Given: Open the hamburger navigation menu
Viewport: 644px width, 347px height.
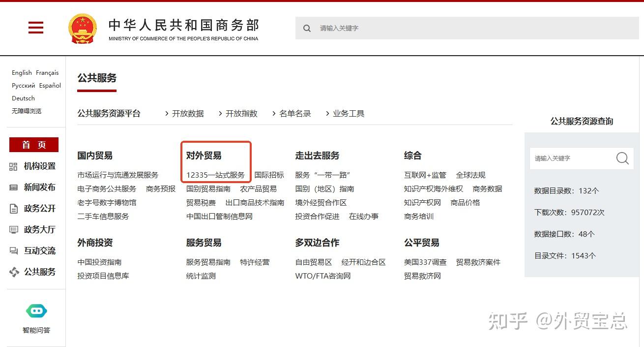Looking at the screenshot, I should click(35, 28).
